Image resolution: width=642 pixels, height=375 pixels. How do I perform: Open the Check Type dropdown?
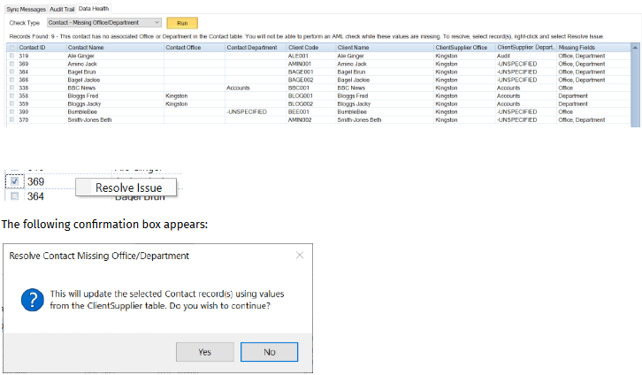click(x=104, y=23)
